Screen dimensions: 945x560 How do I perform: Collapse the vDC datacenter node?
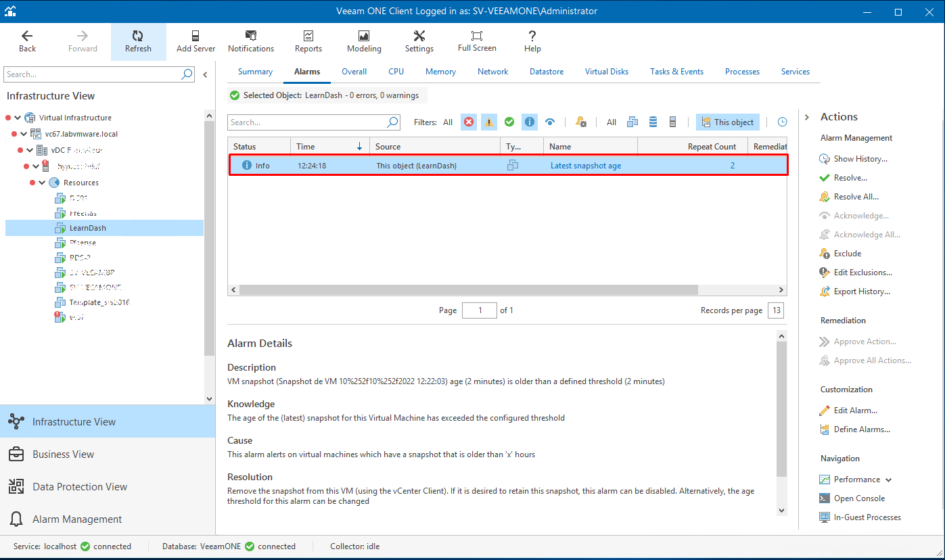click(x=30, y=150)
